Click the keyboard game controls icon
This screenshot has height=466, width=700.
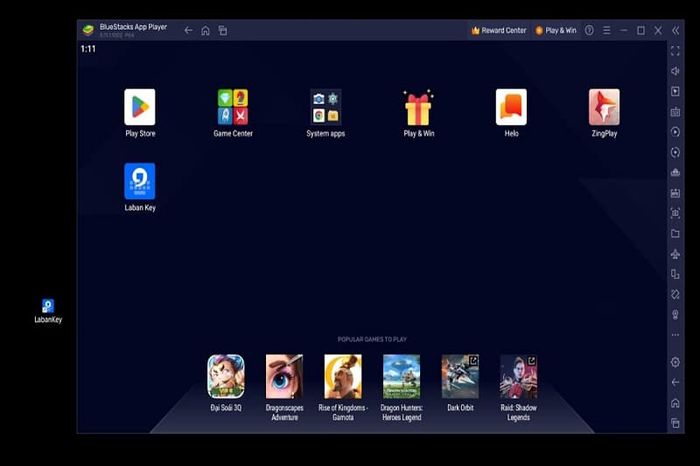[x=675, y=112]
